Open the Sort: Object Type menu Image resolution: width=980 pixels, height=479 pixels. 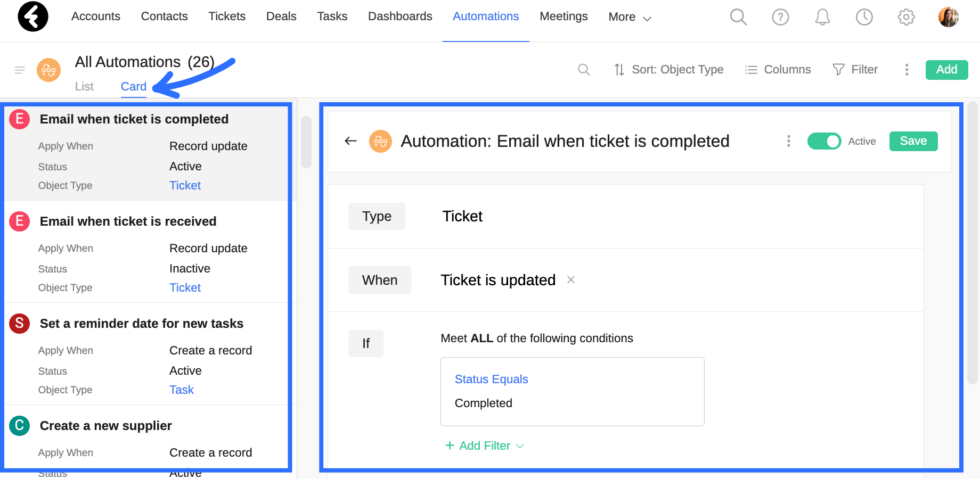(x=668, y=70)
